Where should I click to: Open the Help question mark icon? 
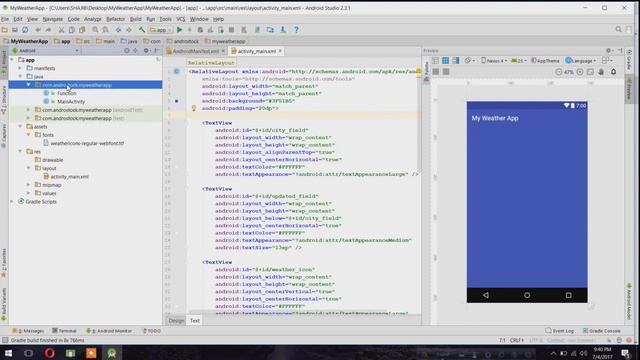pos(296,30)
